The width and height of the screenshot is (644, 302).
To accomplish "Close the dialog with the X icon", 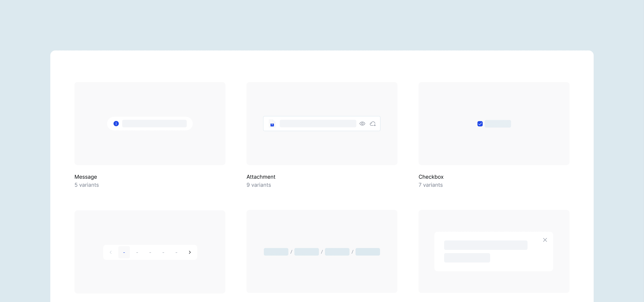I will click(x=545, y=240).
